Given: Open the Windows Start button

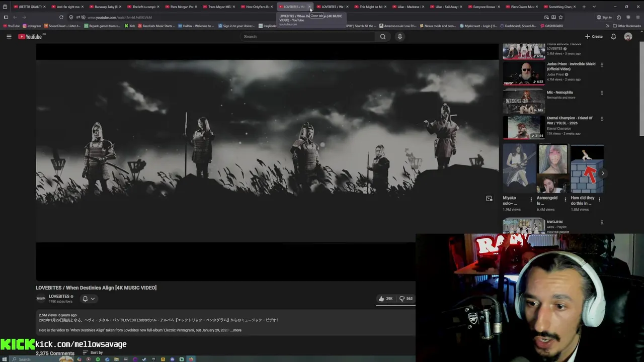Looking at the screenshot, I should 5,359.
